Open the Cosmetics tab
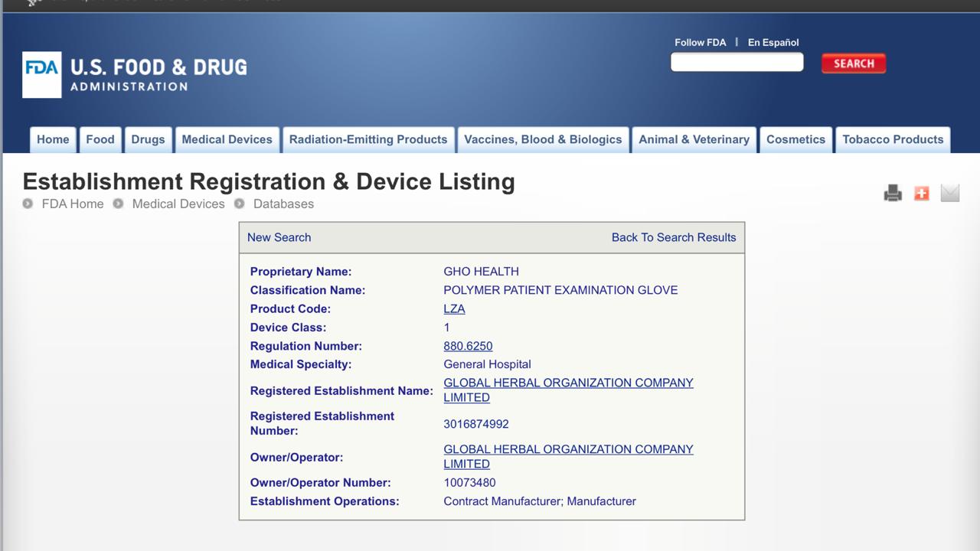Image resolution: width=980 pixels, height=551 pixels. pyautogui.click(x=795, y=139)
